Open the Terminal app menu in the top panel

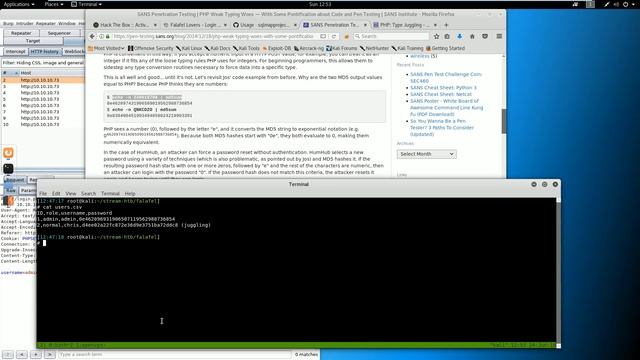tap(87, 4)
